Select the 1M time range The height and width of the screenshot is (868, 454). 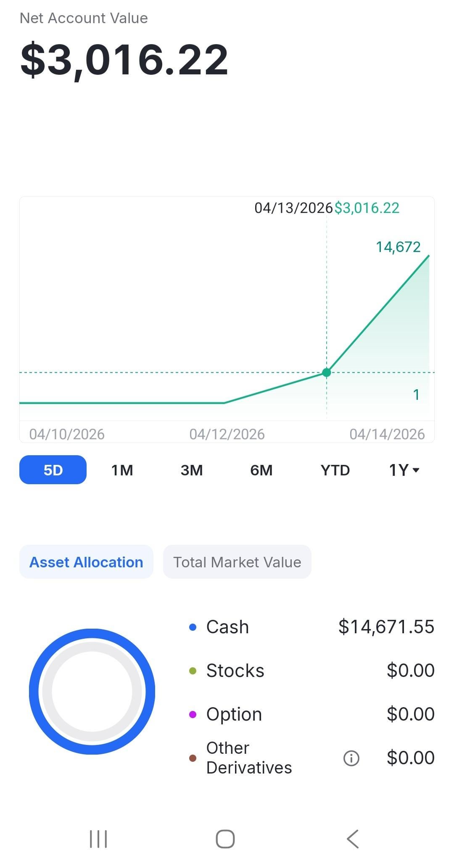(122, 470)
